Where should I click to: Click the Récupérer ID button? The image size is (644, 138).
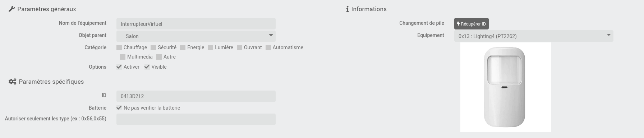[x=471, y=24]
